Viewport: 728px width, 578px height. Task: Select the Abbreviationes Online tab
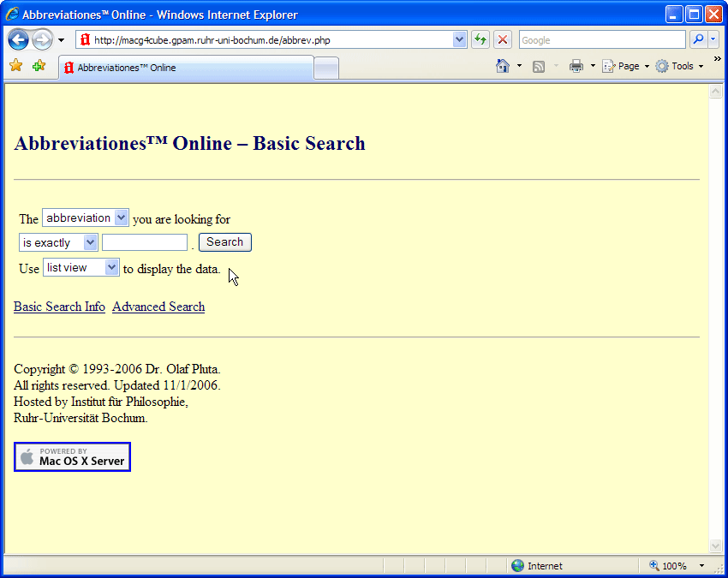[x=184, y=68]
